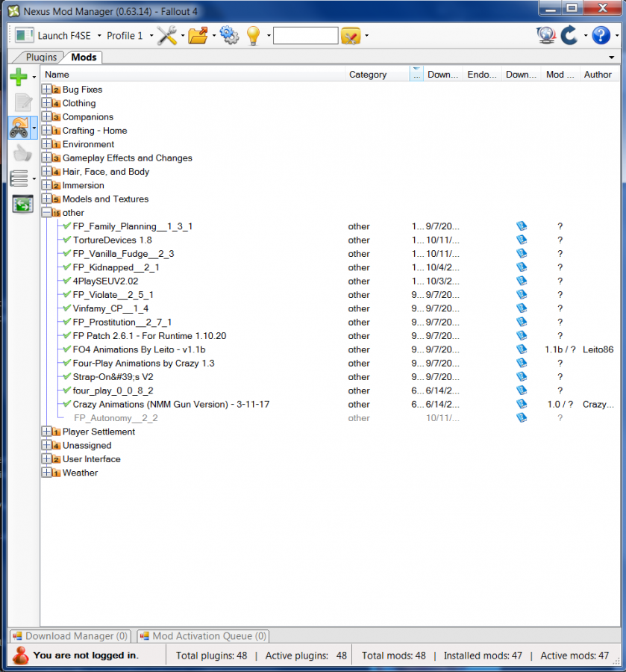This screenshot has height=672, width=626.
Task: Sort by the Author column header
Action: (x=599, y=75)
